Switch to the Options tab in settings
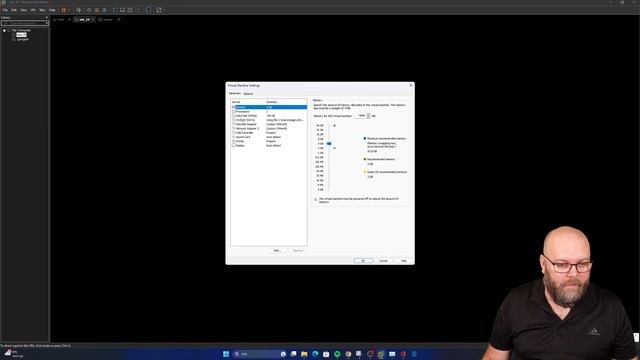 pos(248,93)
